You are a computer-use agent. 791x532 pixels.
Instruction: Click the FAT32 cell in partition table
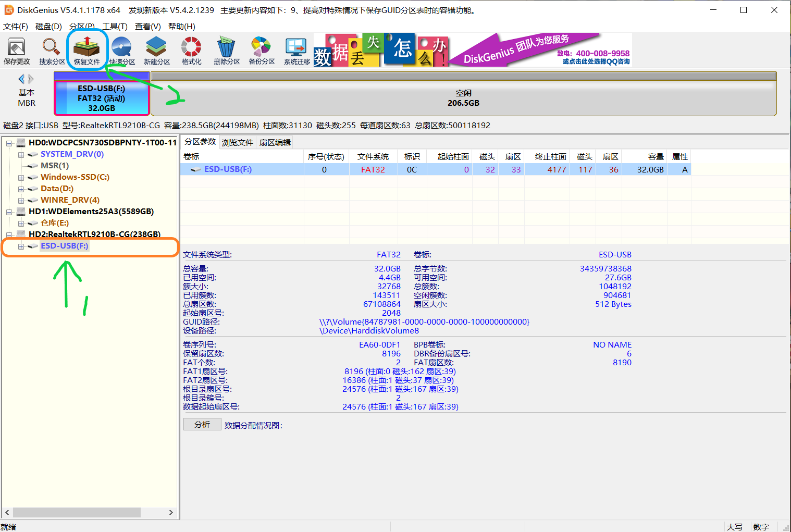(373, 169)
